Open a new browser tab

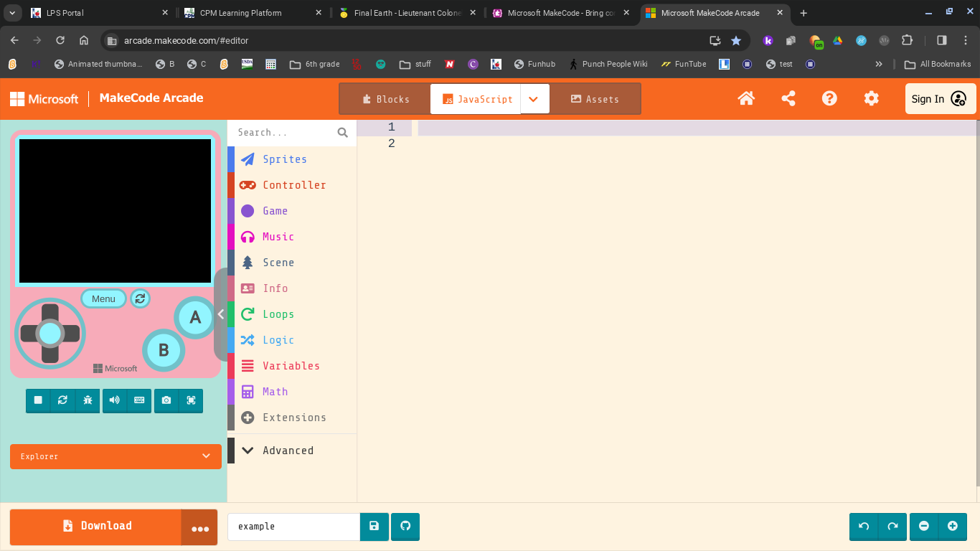point(804,13)
